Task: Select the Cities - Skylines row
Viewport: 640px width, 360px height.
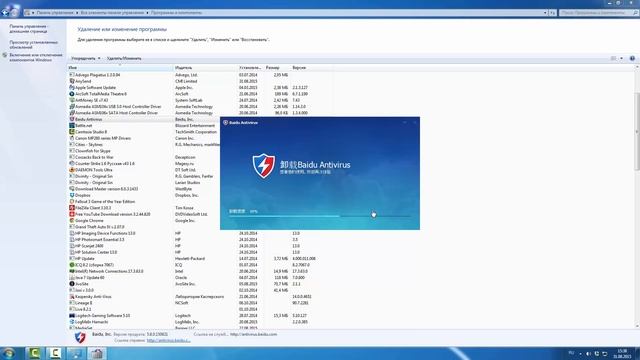Action: pyautogui.click(x=144, y=144)
